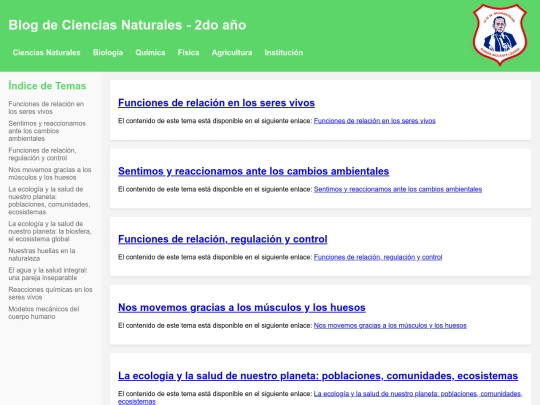Open the Ciencias Naturales menu item

(x=46, y=52)
